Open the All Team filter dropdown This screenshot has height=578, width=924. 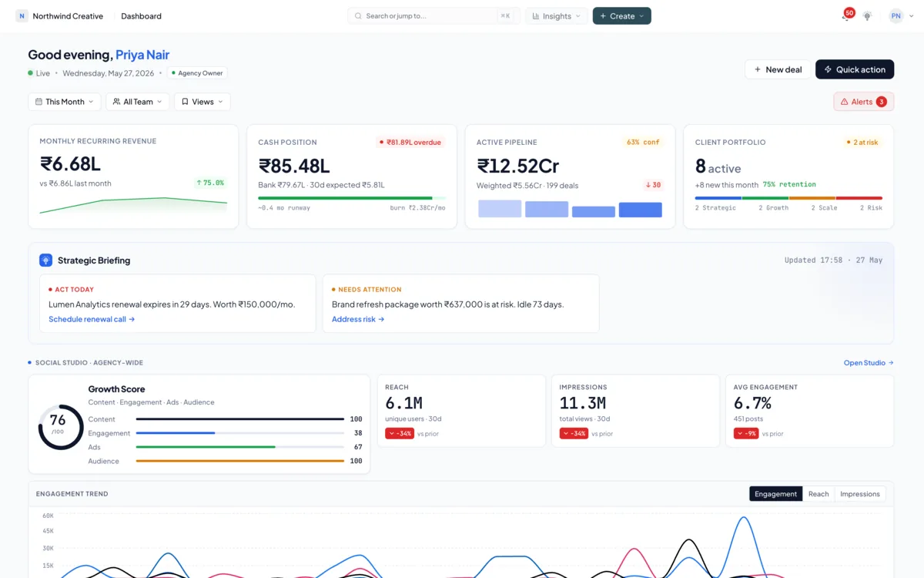pyautogui.click(x=138, y=102)
